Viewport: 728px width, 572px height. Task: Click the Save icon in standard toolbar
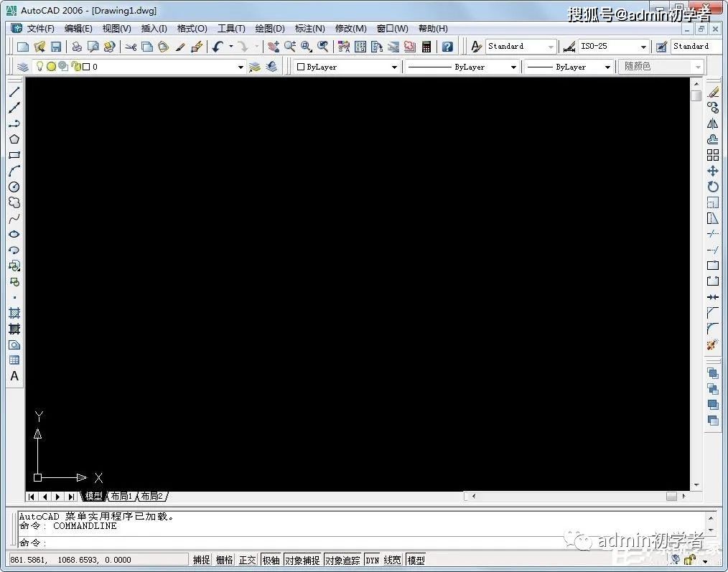(55, 47)
